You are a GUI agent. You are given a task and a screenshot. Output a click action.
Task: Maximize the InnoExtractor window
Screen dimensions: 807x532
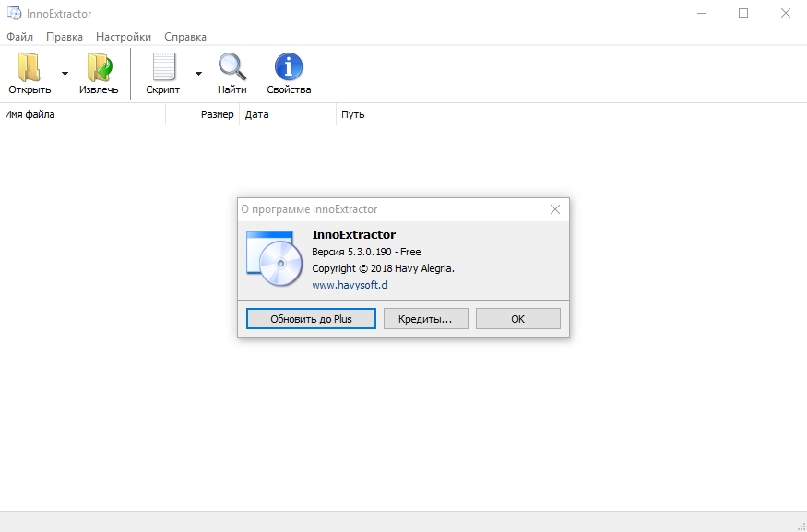tap(743, 14)
